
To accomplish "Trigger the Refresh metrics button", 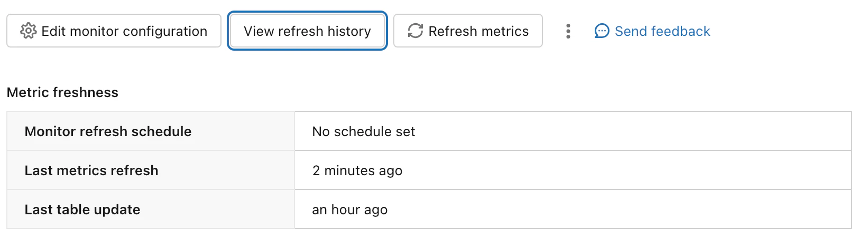I will coord(468,31).
